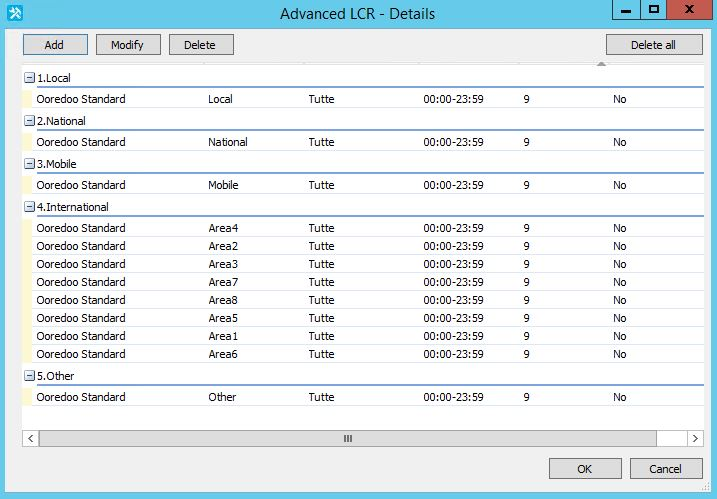
Task: Click the horizontal scrollbar thumb
Action: coord(347,438)
